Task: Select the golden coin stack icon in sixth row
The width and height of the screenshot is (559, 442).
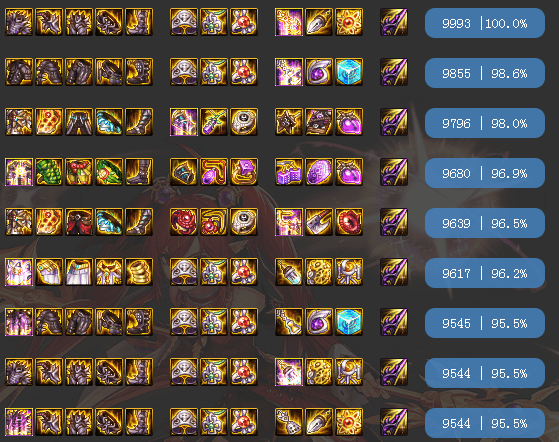Action: (139, 272)
